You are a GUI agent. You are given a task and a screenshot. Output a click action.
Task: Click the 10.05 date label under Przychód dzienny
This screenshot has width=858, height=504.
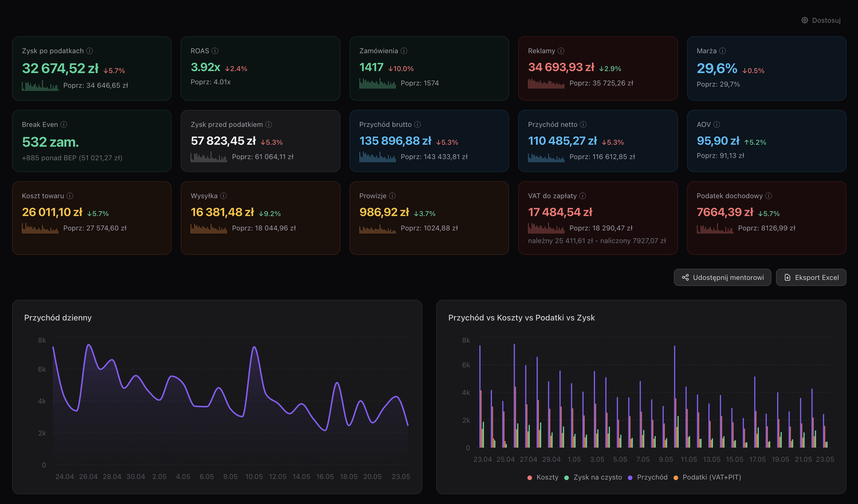pyautogui.click(x=254, y=476)
